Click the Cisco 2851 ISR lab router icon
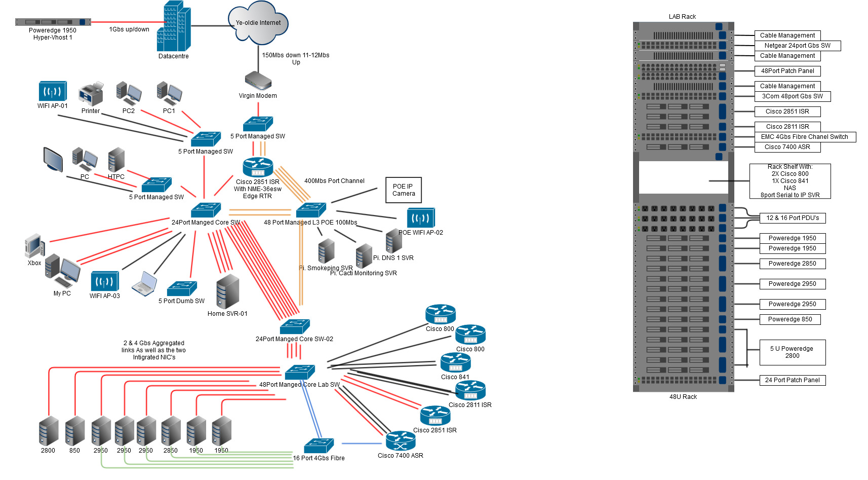Screen dimensions: 868x480 point(435,415)
